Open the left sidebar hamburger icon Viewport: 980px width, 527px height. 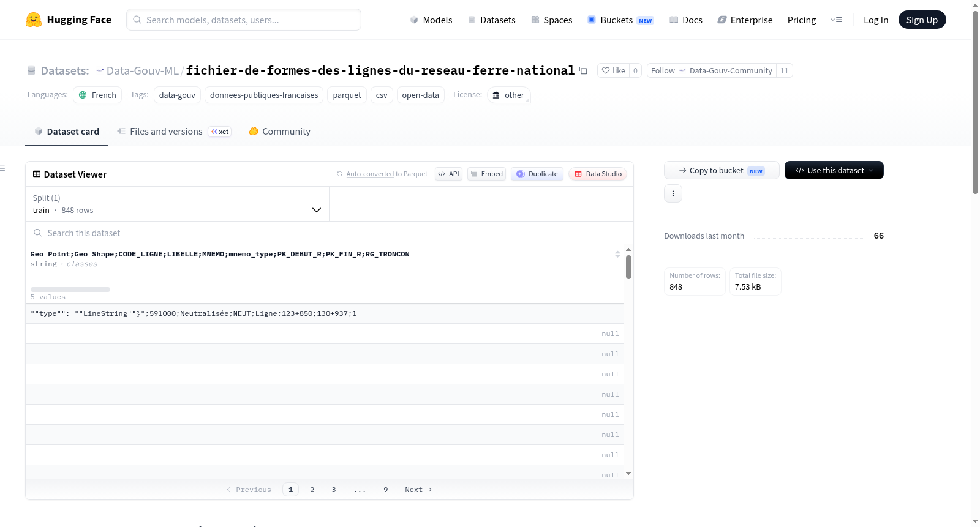pos(2,168)
